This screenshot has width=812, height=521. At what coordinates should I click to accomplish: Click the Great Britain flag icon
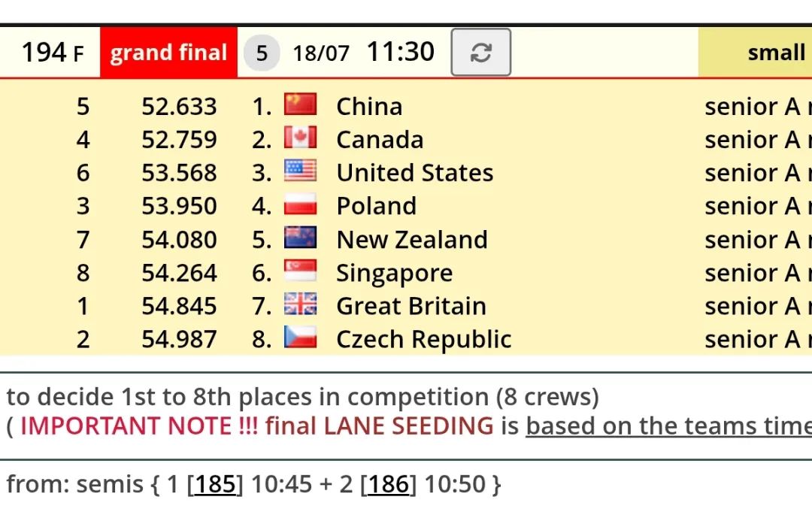[300, 304]
